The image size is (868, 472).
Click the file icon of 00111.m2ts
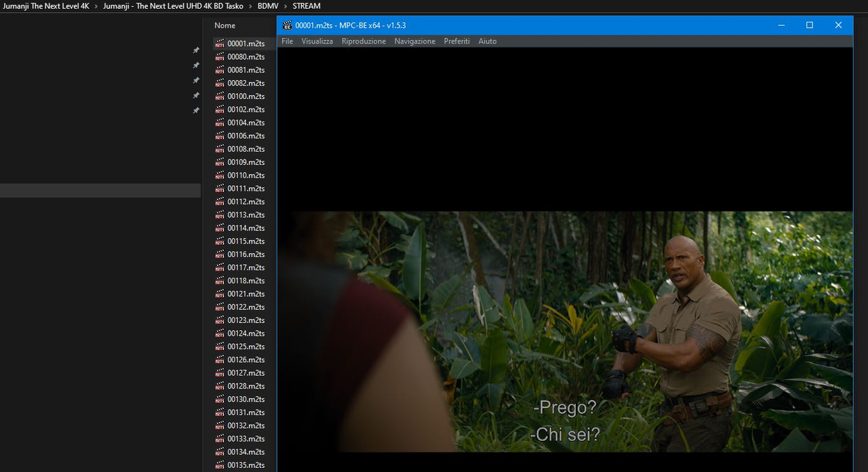click(x=220, y=189)
